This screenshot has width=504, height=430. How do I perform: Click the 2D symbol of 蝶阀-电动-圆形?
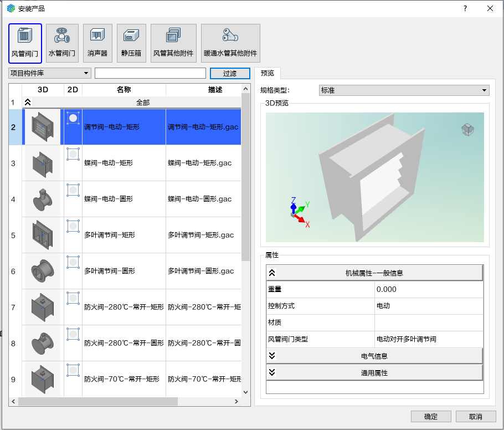click(x=73, y=190)
